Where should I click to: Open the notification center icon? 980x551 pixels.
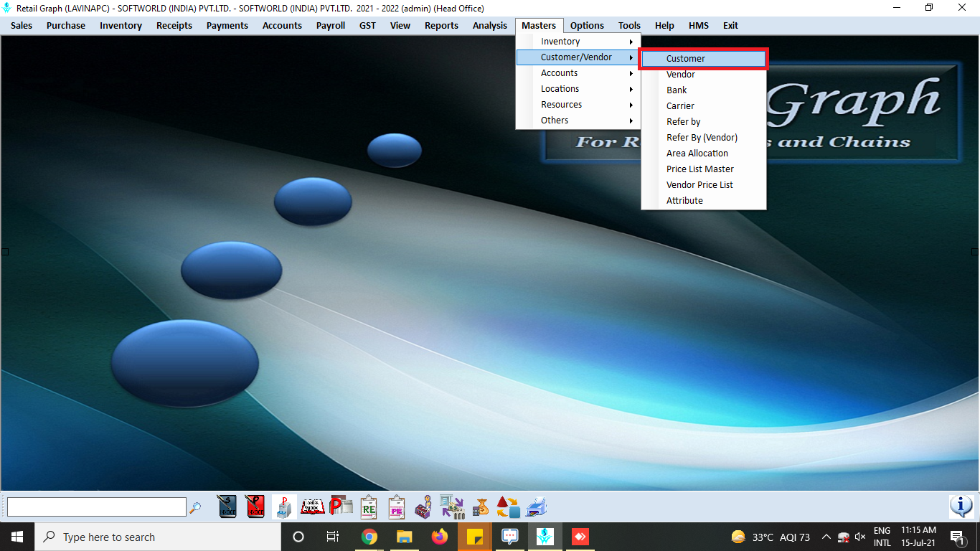957,537
